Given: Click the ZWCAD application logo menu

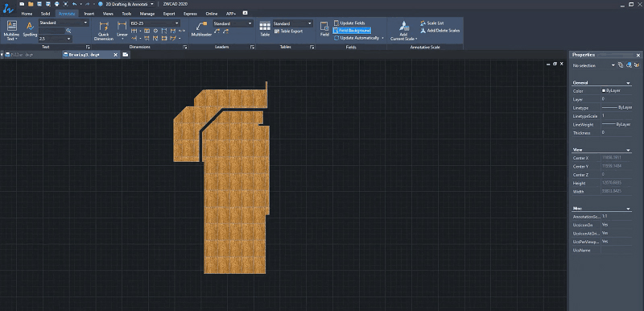Looking at the screenshot, I should coord(7,8).
